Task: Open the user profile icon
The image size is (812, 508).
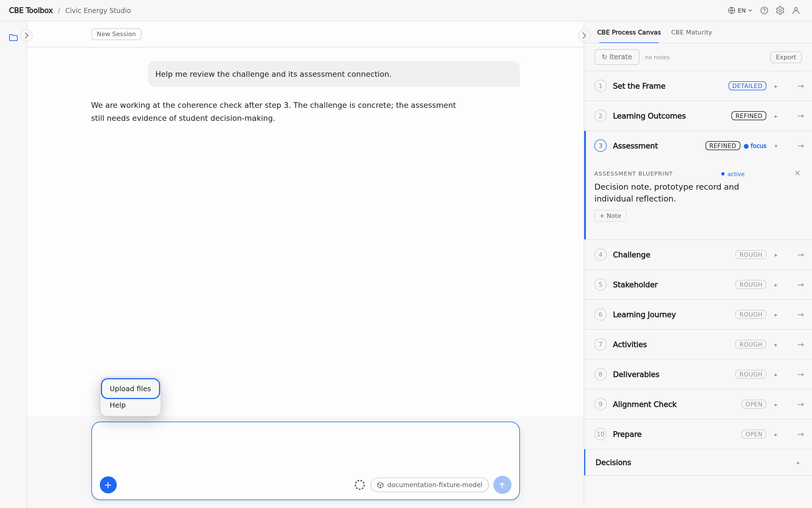Action: click(x=796, y=10)
